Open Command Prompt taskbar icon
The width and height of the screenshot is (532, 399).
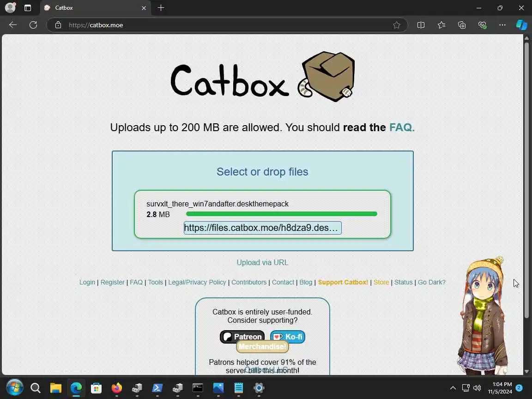click(198, 387)
